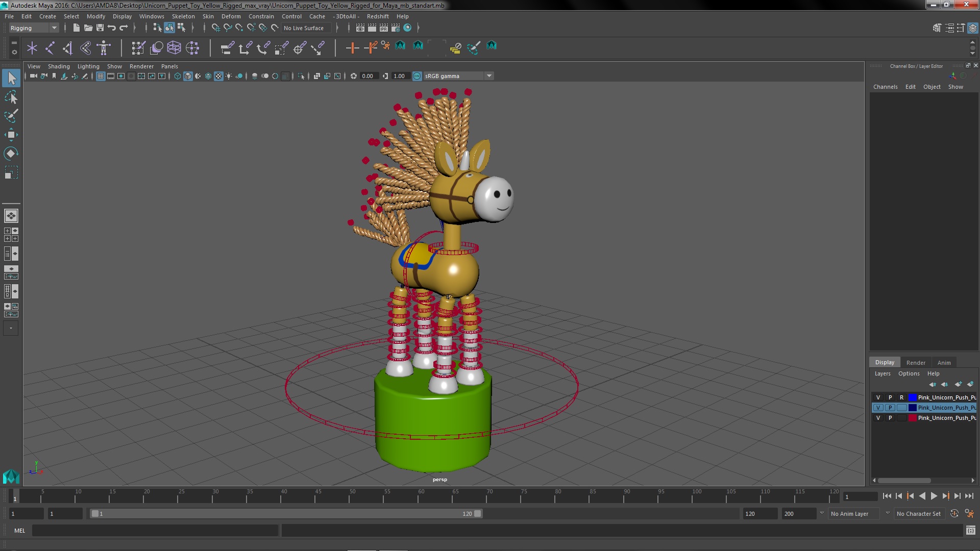Open the Redshift menu

[x=377, y=16]
